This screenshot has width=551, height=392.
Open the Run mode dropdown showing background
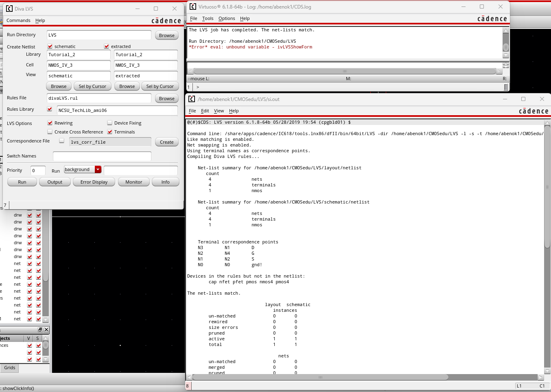[x=83, y=169]
